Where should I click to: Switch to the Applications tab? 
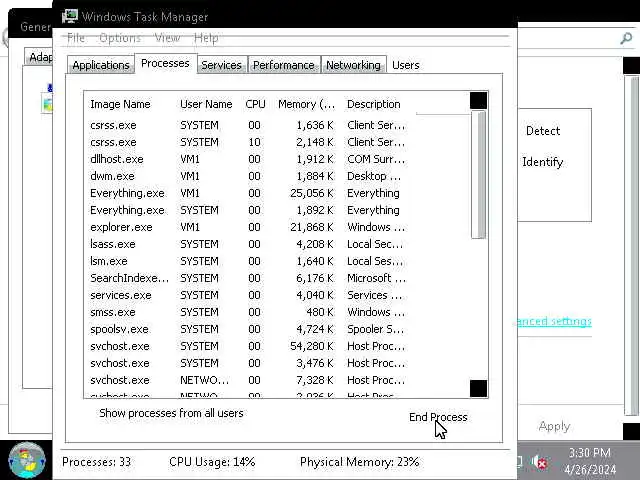coord(101,65)
